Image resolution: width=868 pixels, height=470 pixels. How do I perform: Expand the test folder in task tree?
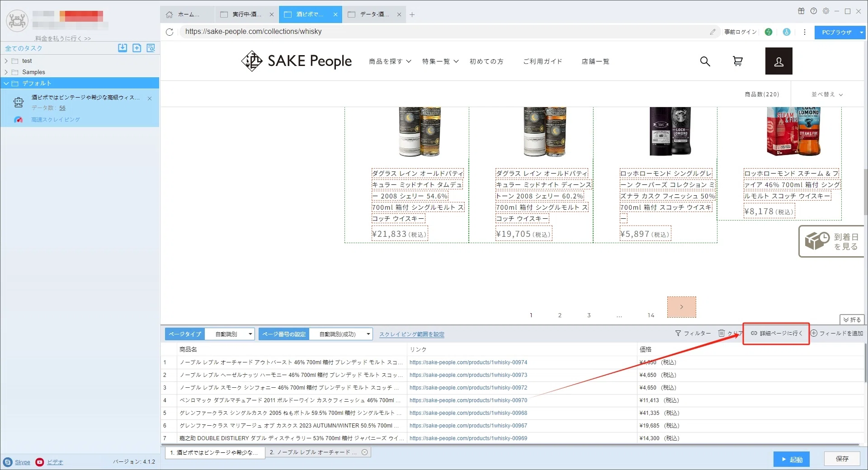click(6, 61)
